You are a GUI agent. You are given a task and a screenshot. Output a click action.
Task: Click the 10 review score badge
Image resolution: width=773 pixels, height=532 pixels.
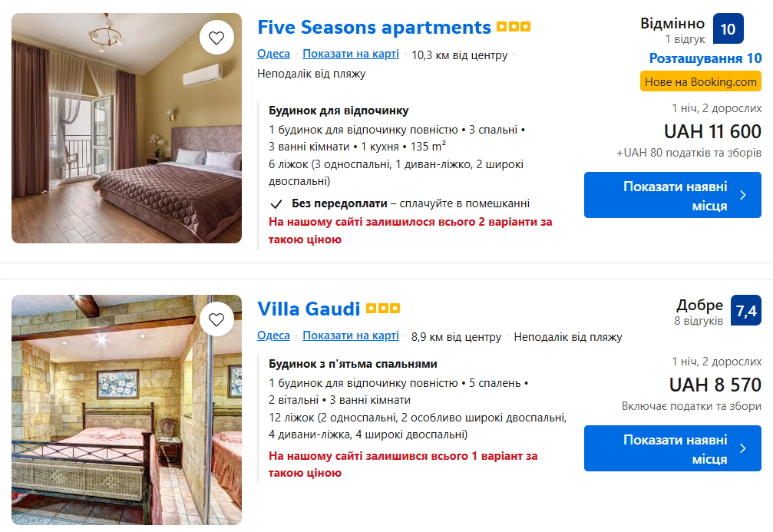728,29
